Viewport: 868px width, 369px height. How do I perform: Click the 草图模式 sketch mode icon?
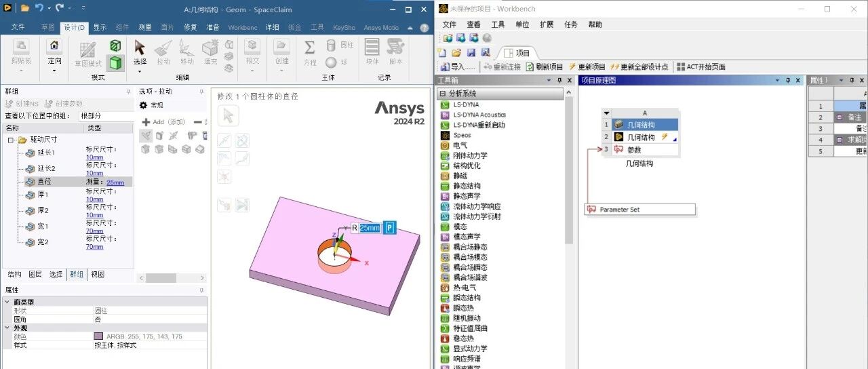point(87,50)
